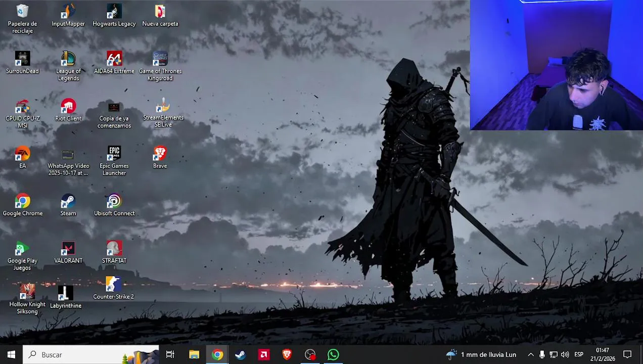The height and width of the screenshot is (364, 643).
Task: Select the Labyrinthine desktop shortcut
Action: point(66,297)
